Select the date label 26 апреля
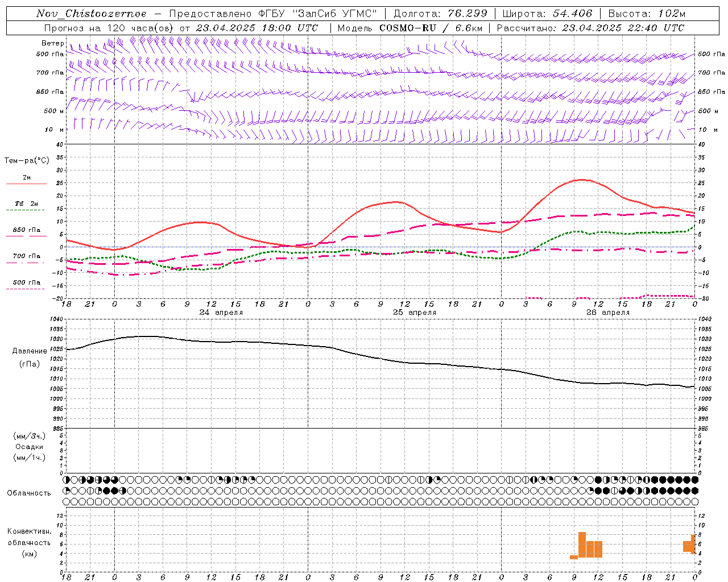 [608, 313]
